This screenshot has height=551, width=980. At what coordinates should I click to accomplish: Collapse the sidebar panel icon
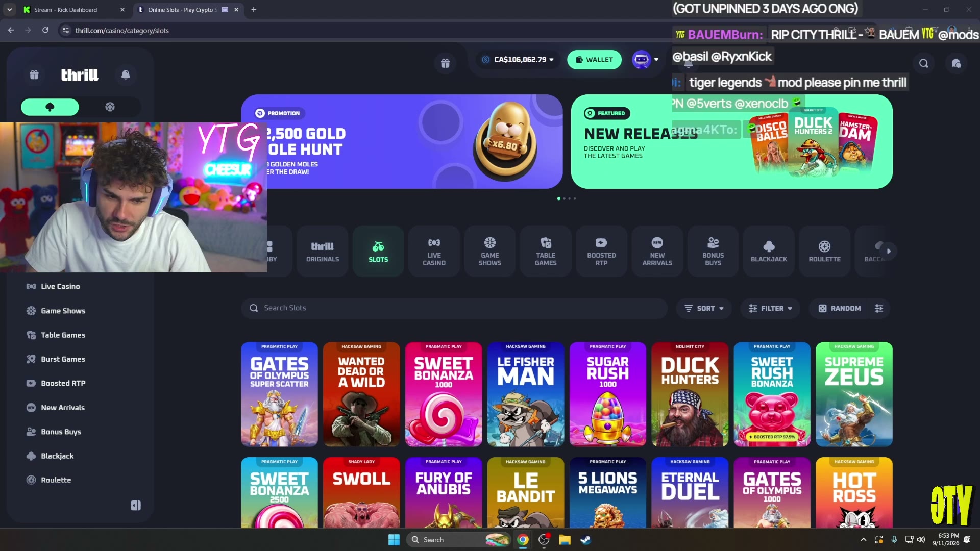click(136, 505)
